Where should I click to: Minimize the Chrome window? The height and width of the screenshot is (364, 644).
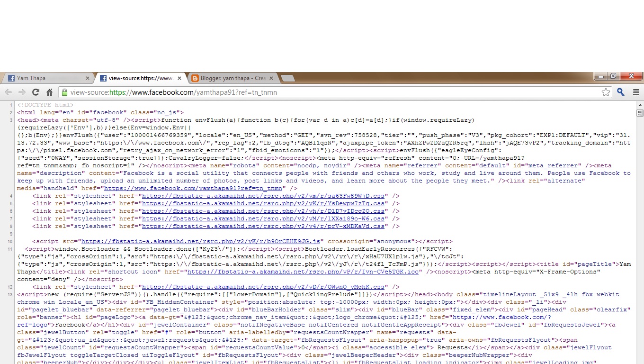pos(601,76)
